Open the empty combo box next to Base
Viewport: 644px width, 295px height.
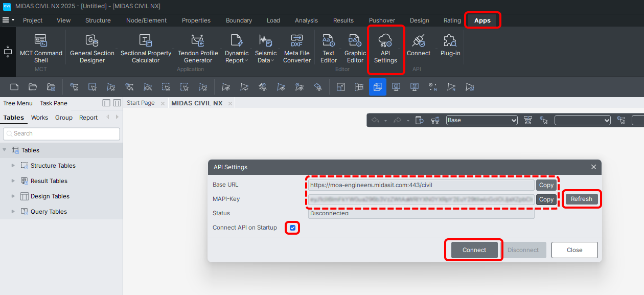[x=583, y=120]
